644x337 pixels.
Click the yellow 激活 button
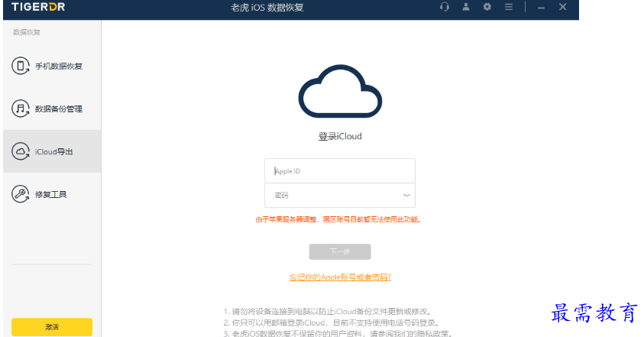(x=52, y=327)
